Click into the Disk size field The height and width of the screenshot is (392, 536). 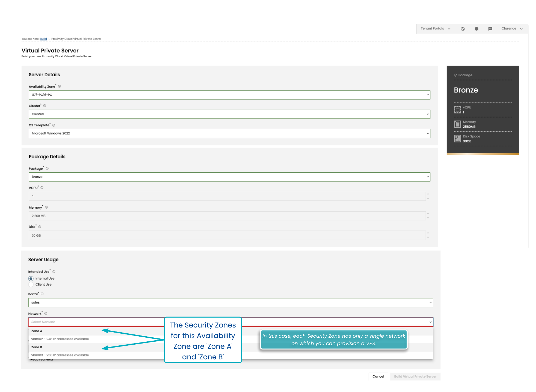227,236
